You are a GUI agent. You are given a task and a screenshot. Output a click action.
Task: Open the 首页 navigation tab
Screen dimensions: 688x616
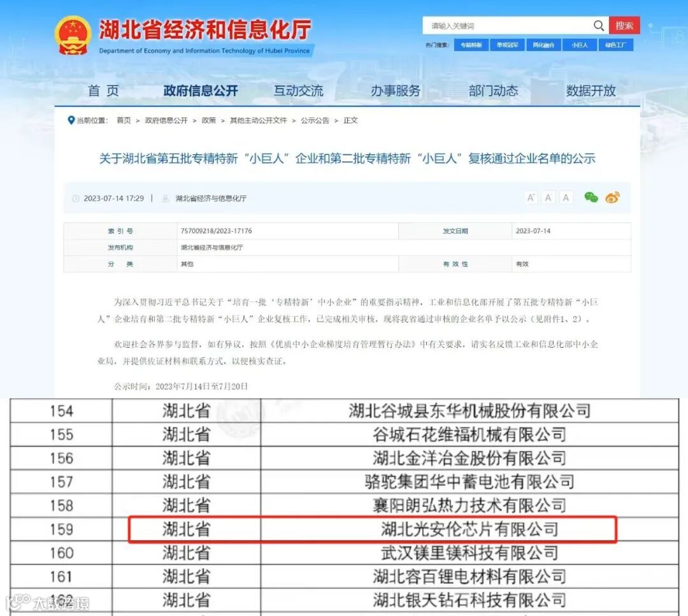tap(104, 91)
